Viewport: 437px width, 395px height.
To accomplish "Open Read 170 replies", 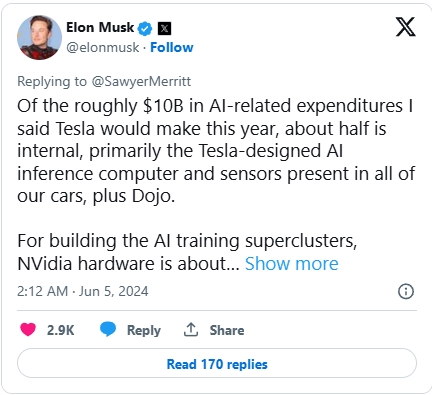I will click(217, 364).
